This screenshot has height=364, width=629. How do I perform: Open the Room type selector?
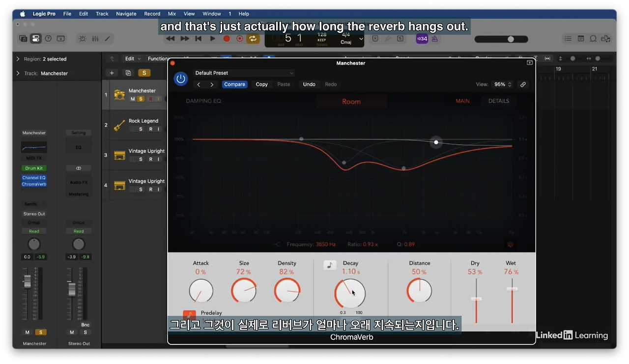351,101
